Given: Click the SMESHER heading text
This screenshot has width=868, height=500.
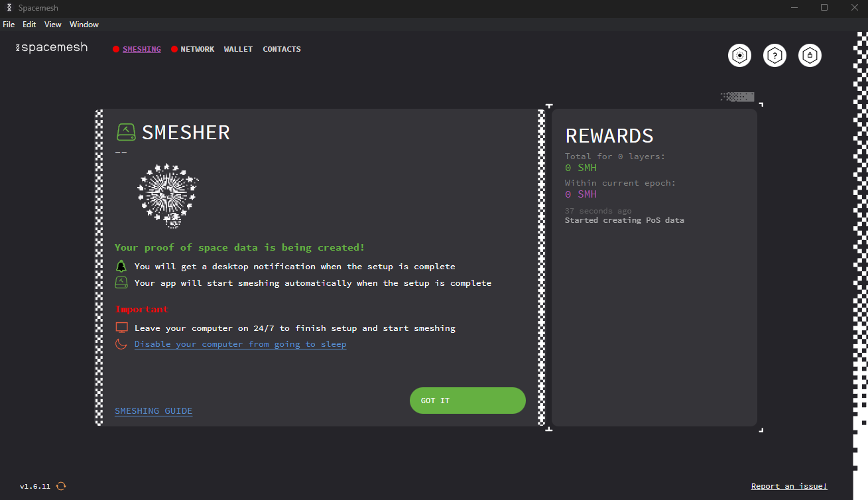Looking at the screenshot, I should click(x=186, y=132).
